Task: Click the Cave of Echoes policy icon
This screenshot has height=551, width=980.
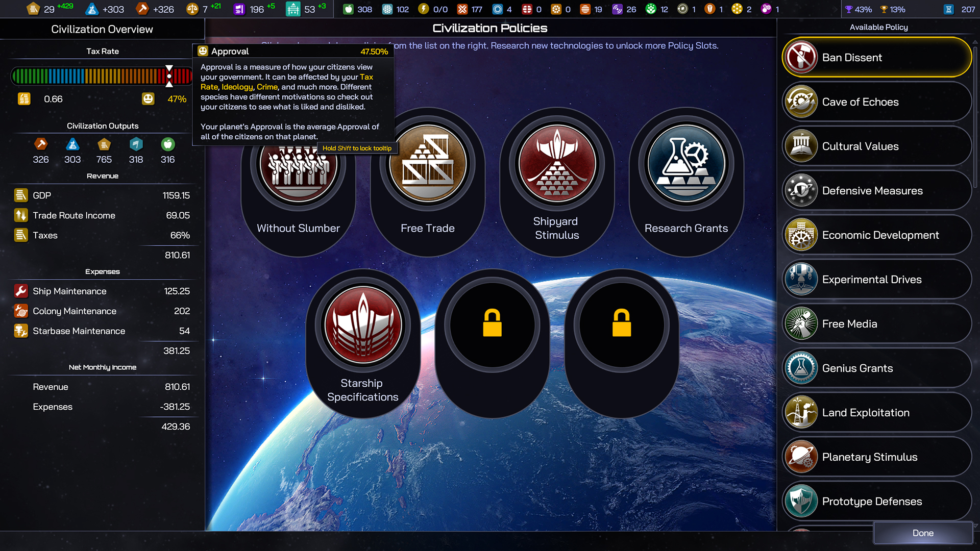Action: [801, 102]
